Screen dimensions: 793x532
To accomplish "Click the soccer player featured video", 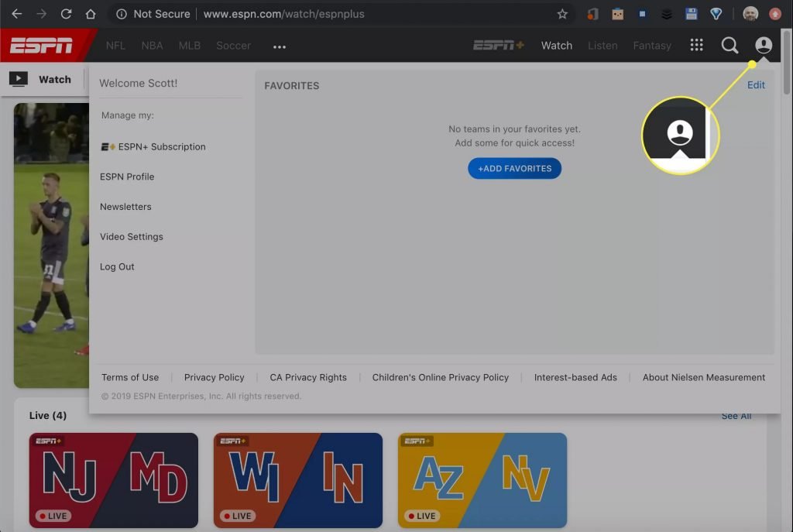I will coord(52,245).
